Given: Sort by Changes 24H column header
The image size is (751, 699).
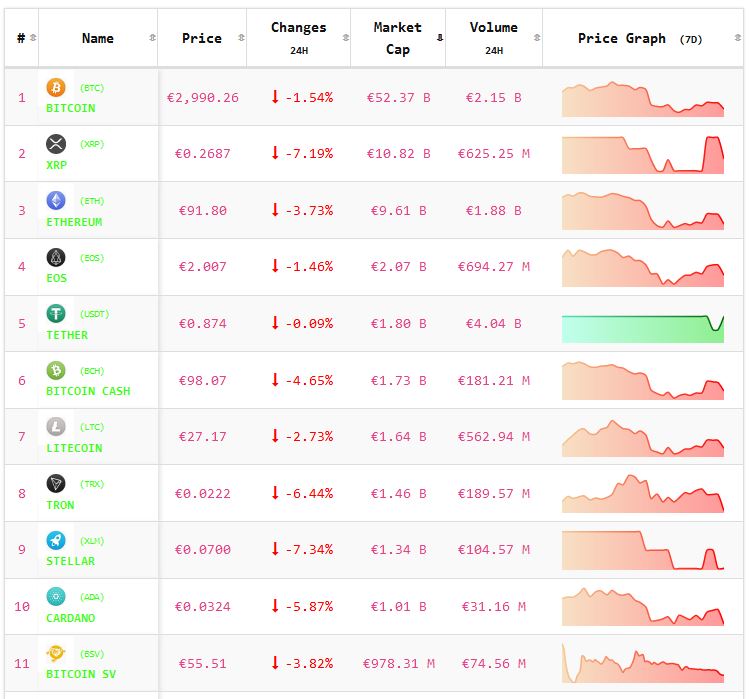Looking at the screenshot, I should point(298,38).
